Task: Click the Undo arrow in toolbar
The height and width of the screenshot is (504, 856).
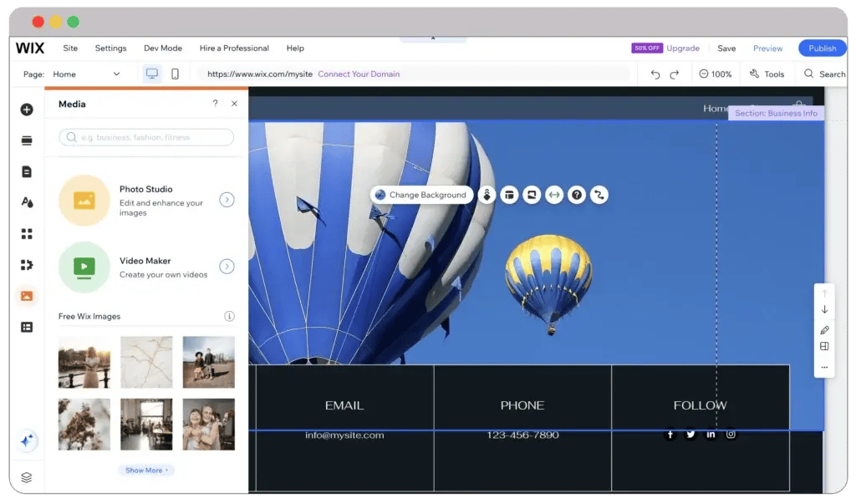Action: point(655,74)
